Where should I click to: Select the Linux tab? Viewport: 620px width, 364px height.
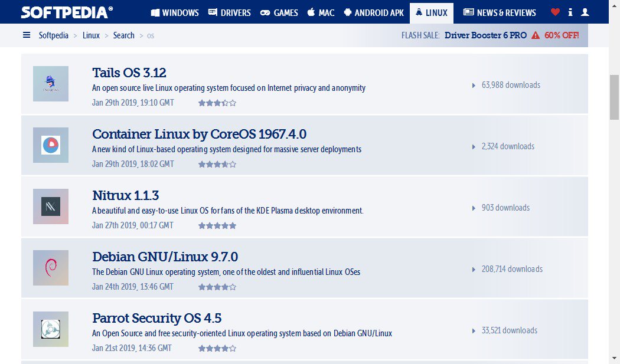[x=432, y=12]
